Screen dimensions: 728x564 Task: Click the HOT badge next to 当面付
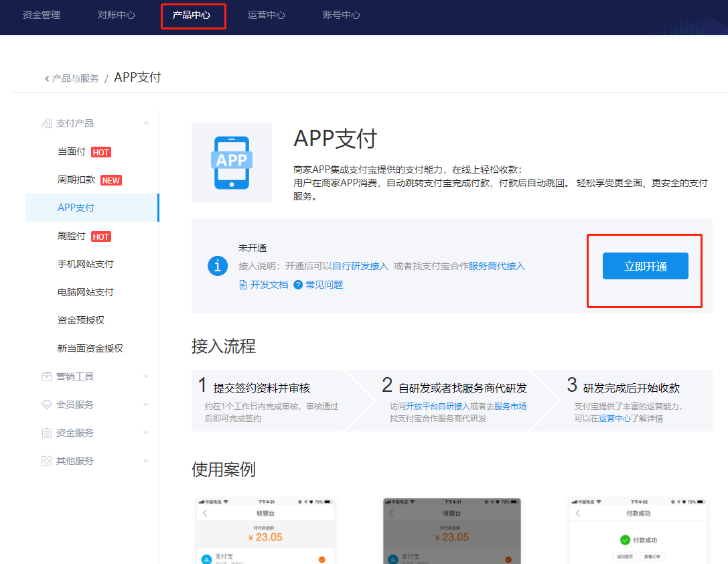pyautogui.click(x=100, y=152)
